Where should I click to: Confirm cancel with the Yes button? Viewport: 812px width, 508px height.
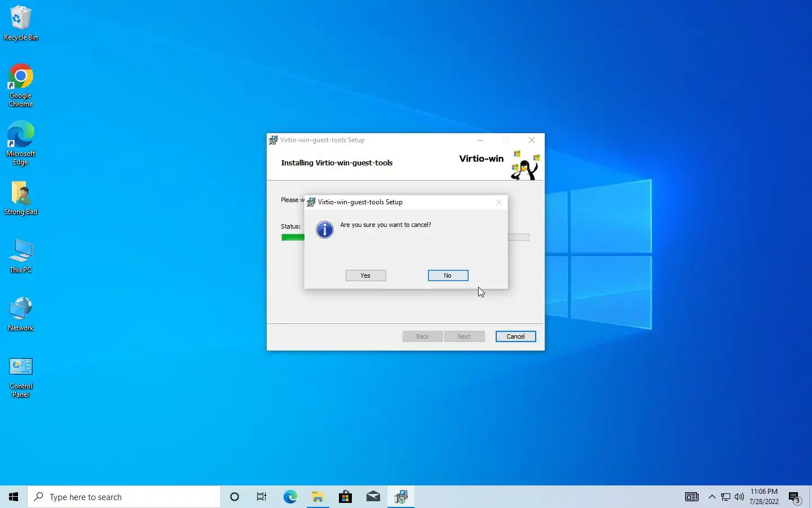(x=365, y=275)
